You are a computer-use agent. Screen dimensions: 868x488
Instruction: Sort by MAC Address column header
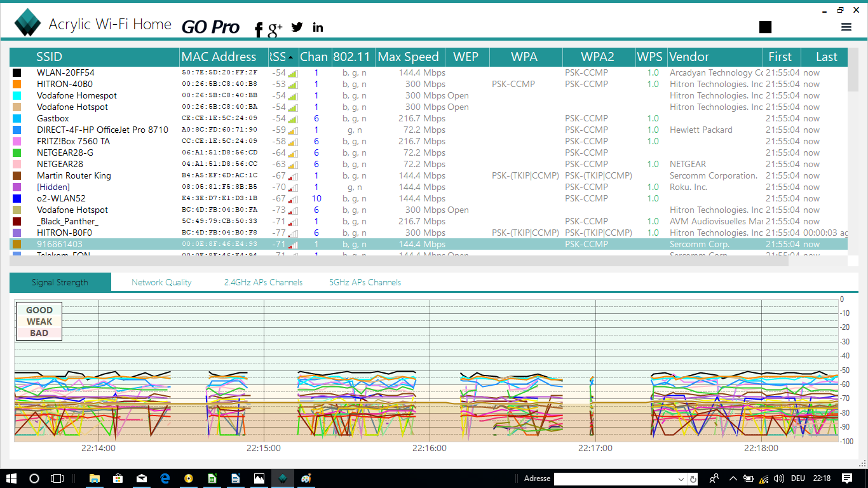(x=224, y=57)
